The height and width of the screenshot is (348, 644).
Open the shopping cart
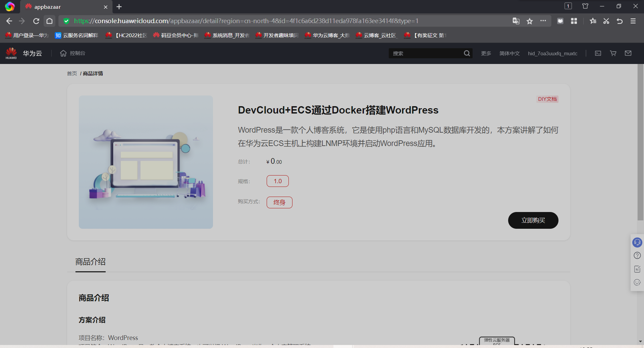pos(613,53)
